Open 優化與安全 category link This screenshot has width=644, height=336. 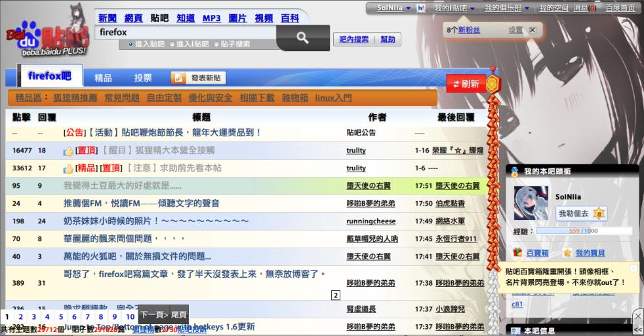pos(211,98)
